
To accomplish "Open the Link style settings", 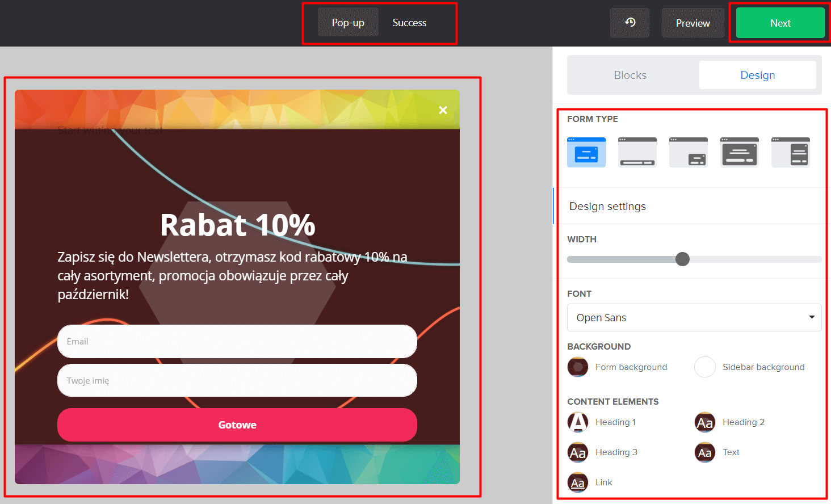I will click(578, 482).
